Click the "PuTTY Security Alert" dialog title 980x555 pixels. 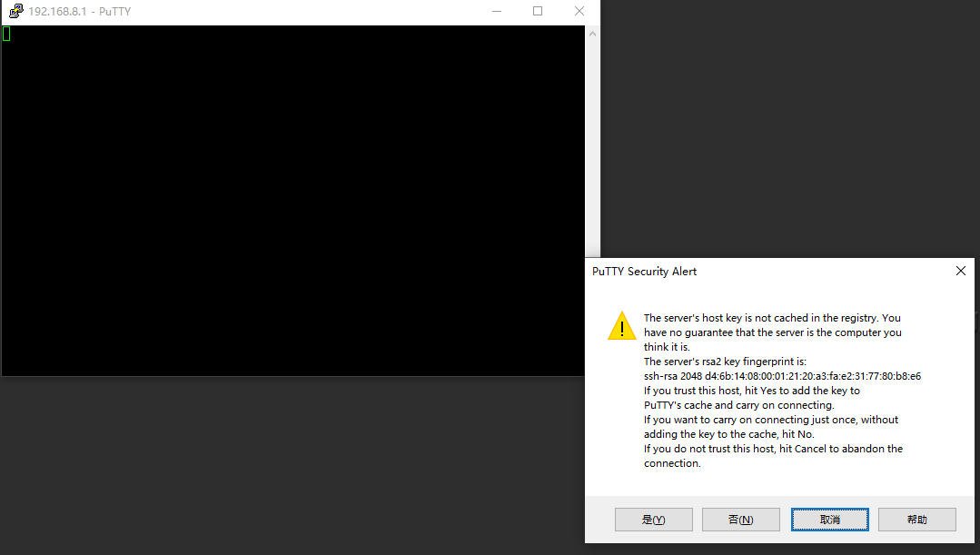tap(644, 272)
